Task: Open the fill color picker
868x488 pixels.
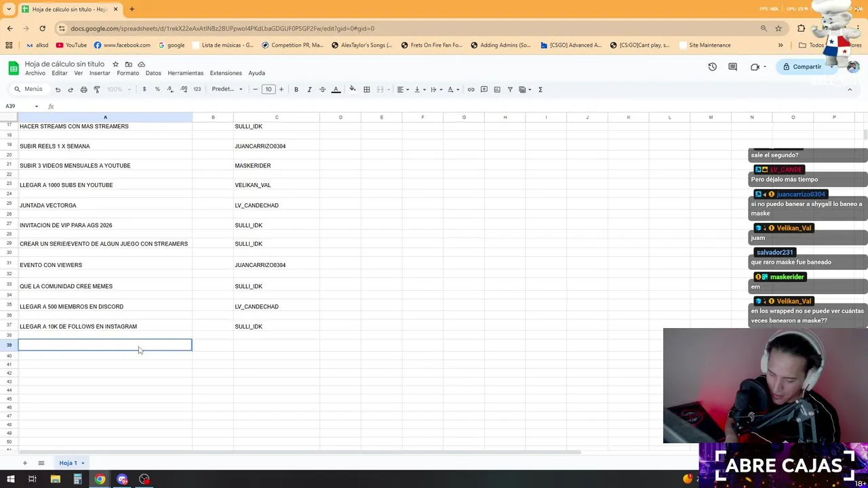Action: coord(353,89)
